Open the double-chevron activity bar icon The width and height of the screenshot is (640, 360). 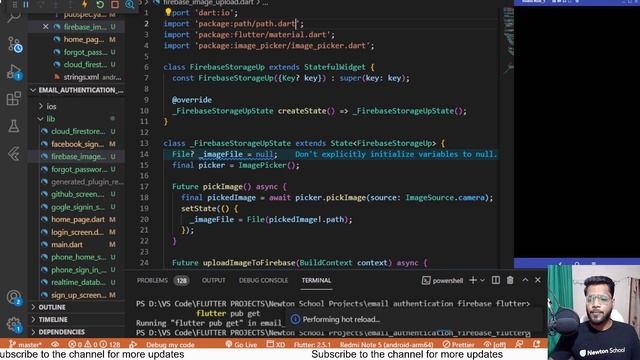(14, 154)
